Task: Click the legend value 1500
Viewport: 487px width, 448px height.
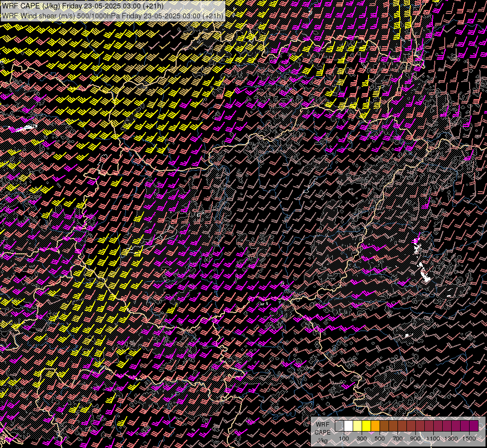Action: [469, 439]
